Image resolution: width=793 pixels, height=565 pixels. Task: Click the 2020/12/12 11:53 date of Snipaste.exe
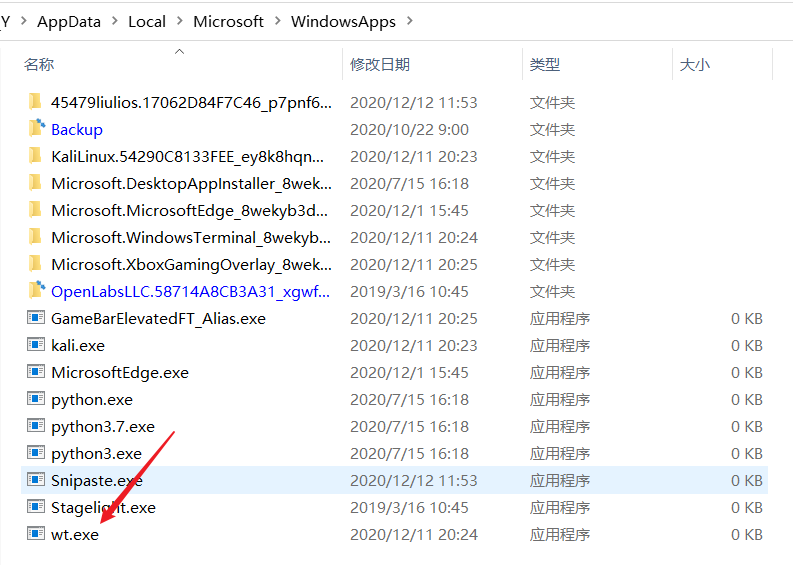[x=414, y=481]
